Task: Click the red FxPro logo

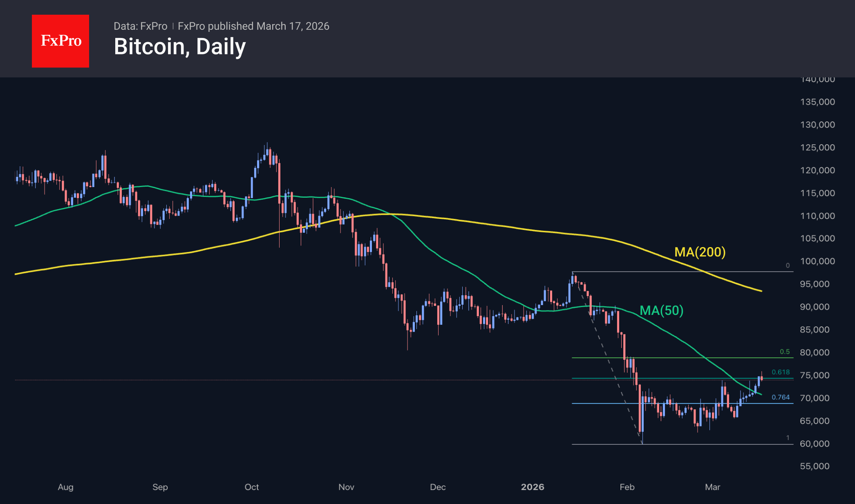Action: 60,41
